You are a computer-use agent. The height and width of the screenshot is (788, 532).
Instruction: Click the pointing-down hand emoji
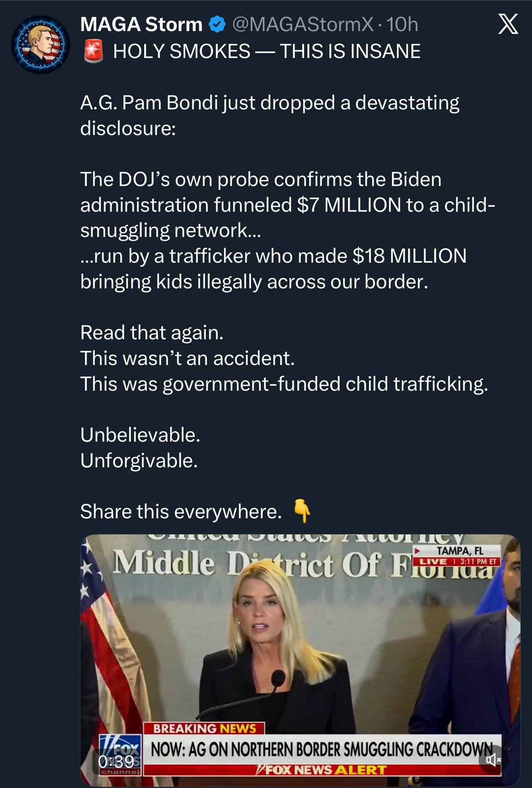(x=302, y=511)
